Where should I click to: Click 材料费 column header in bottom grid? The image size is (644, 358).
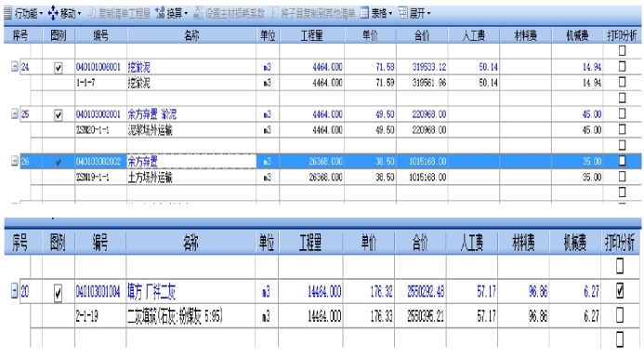[x=523, y=243]
